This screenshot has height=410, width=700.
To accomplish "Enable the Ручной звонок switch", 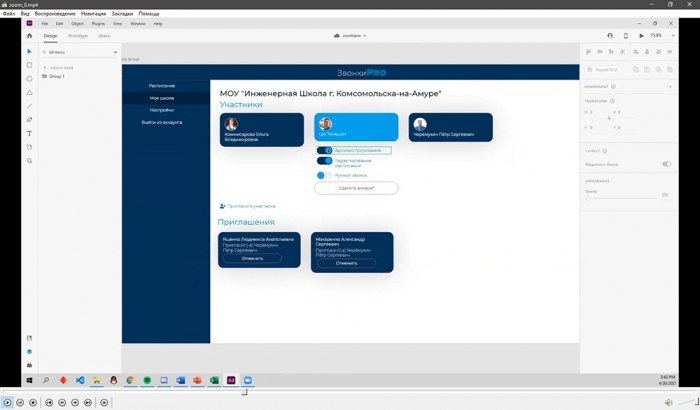I will click(x=324, y=175).
